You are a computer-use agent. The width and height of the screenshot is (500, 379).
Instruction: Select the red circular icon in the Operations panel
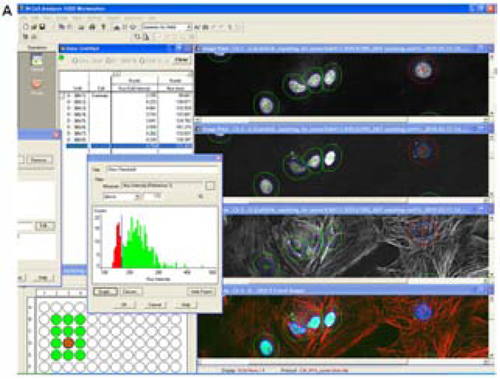pos(37,84)
